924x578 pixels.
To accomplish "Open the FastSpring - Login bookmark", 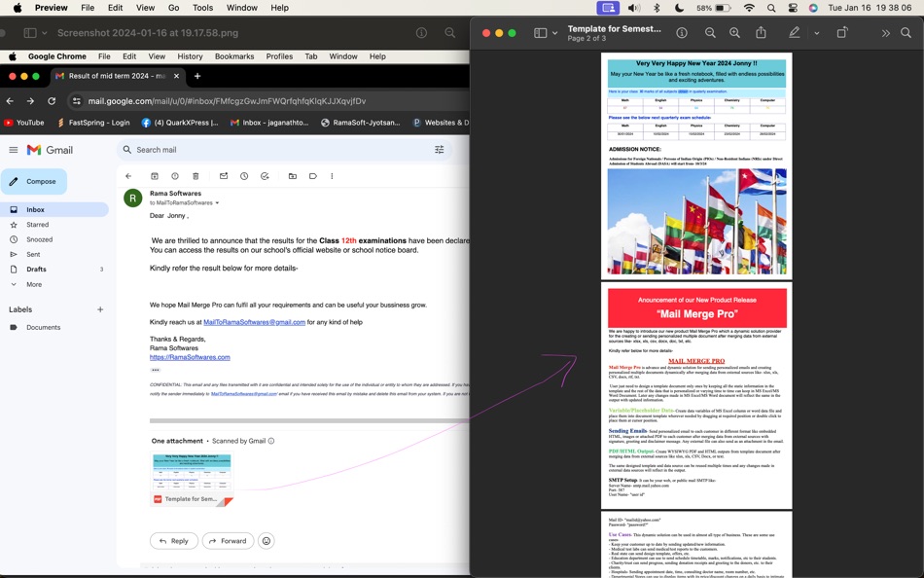I will pos(93,123).
